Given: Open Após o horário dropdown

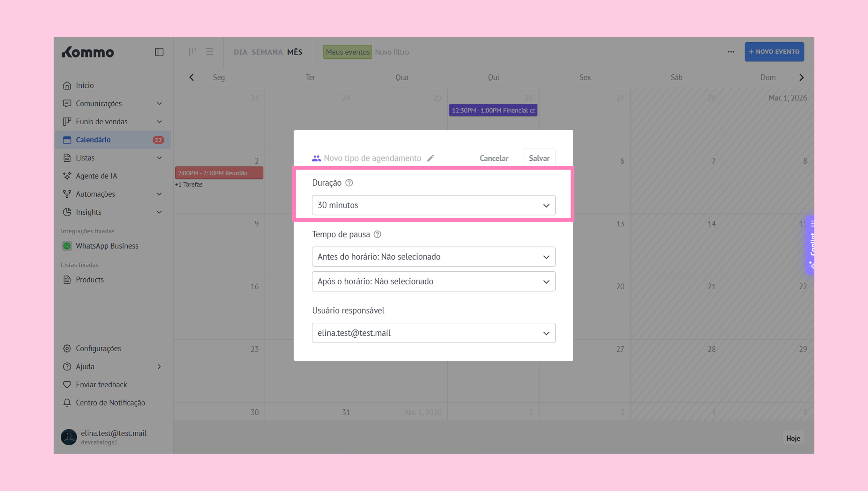Looking at the screenshot, I should tap(433, 281).
